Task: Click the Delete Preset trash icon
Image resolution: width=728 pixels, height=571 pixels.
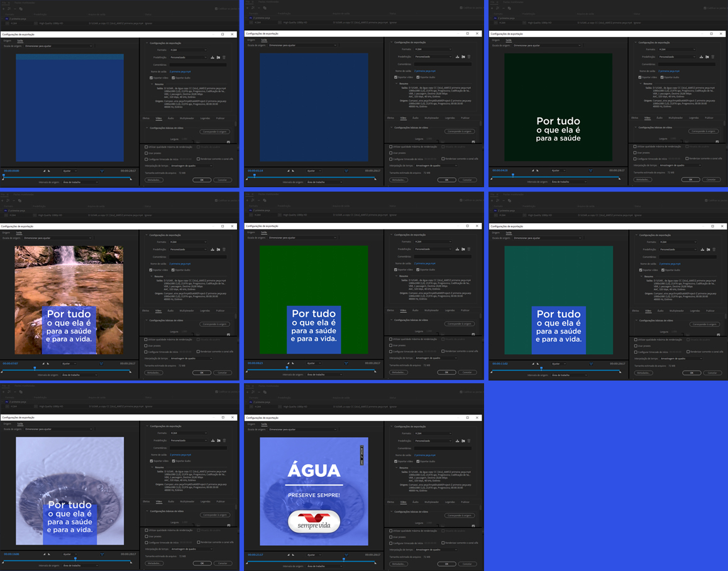Action: point(224,57)
